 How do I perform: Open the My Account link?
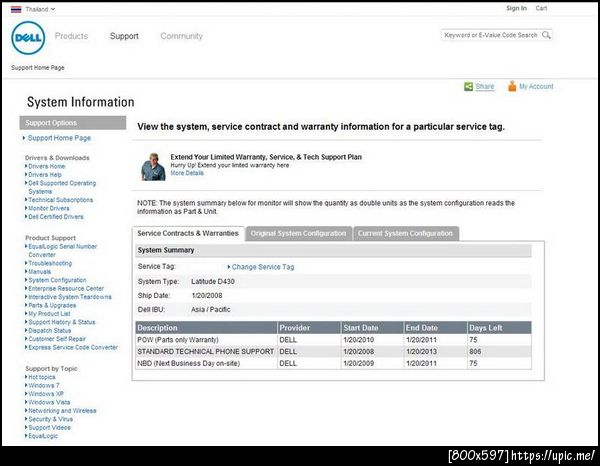536,86
